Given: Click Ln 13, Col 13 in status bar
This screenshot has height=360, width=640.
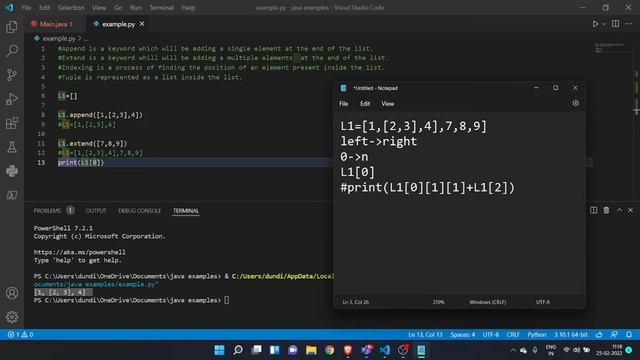Looking at the screenshot, I should tap(425, 335).
